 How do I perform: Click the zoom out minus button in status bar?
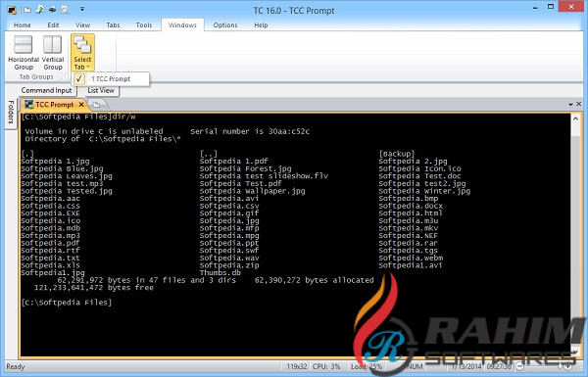pos(519,366)
